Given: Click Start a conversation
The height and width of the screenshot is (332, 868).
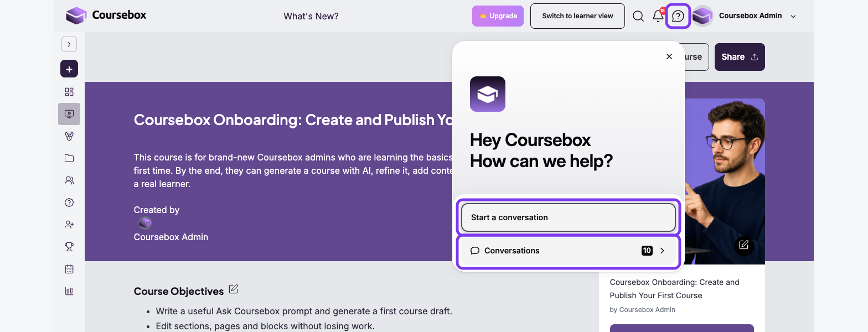Looking at the screenshot, I should point(568,217).
